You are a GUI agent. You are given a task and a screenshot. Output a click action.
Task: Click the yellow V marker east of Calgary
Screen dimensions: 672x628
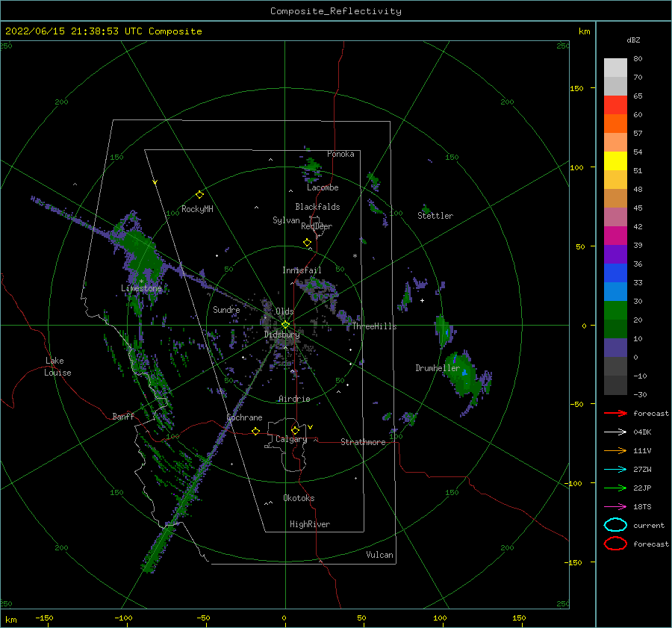pyautogui.click(x=311, y=427)
